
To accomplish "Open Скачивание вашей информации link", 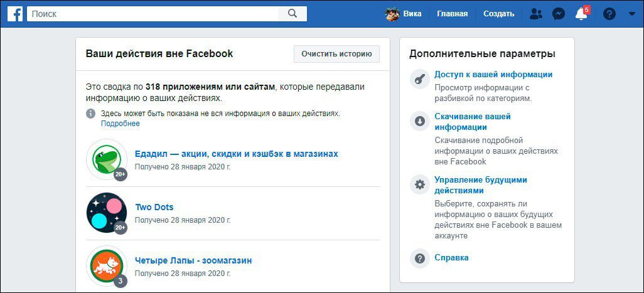I will coord(473,122).
